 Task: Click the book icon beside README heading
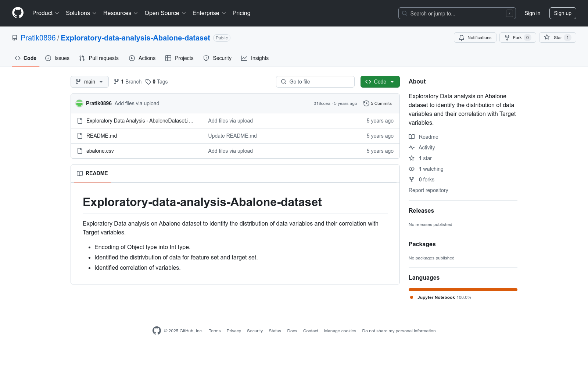tap(80, 173)
